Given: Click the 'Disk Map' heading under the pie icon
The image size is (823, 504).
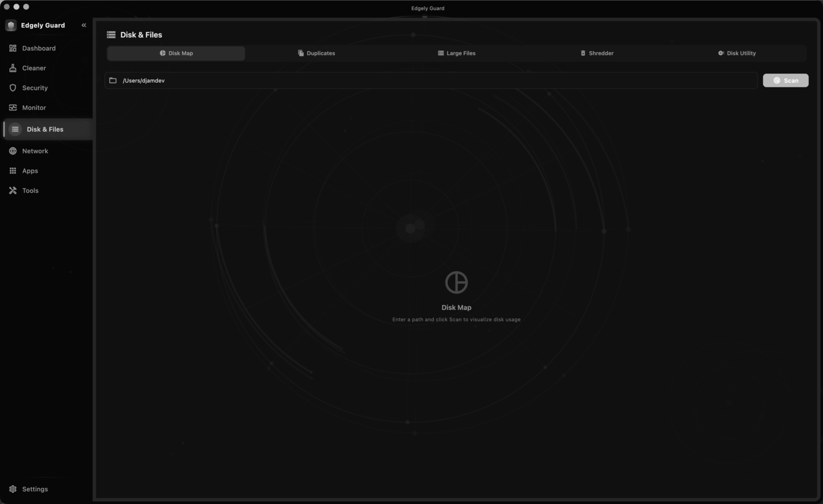Looking at the screenshot, I should (x=456, y=308).
